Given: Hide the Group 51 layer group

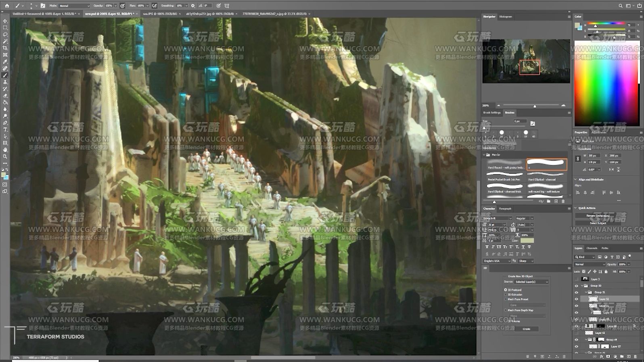Looking at the screenshot, I should click(576, 292).
